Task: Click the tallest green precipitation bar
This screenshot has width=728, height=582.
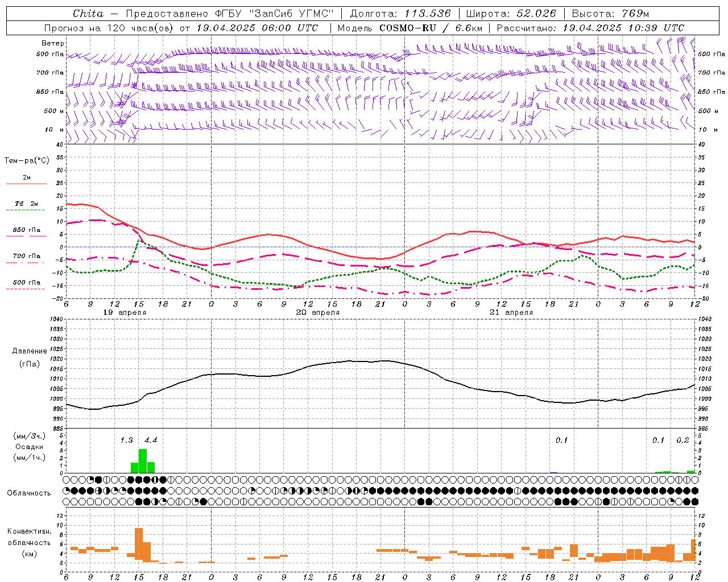Action: pyautogui.click(x=143, y=461)
